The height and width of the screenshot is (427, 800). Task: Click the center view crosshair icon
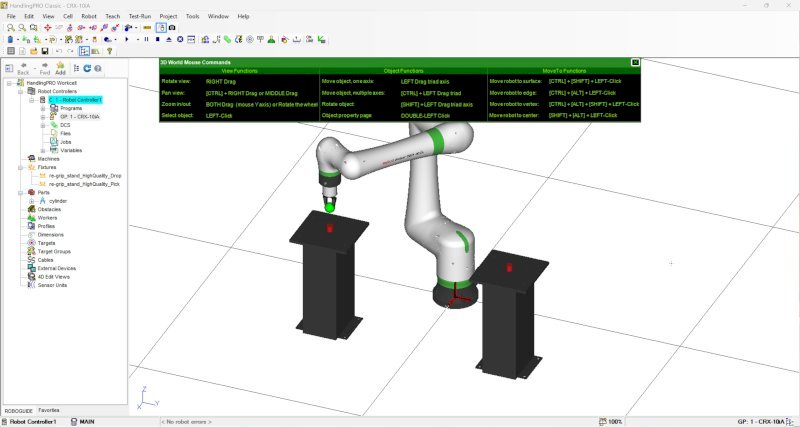point(47,28)
